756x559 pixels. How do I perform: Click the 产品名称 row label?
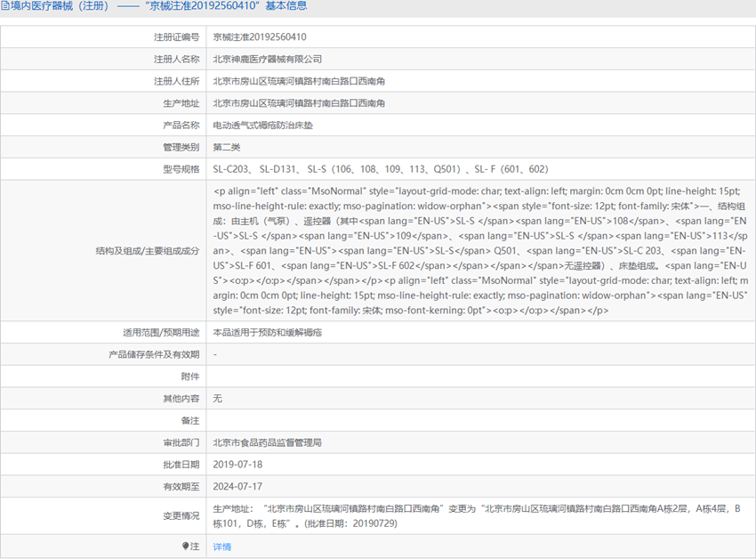tap(181, 125)
